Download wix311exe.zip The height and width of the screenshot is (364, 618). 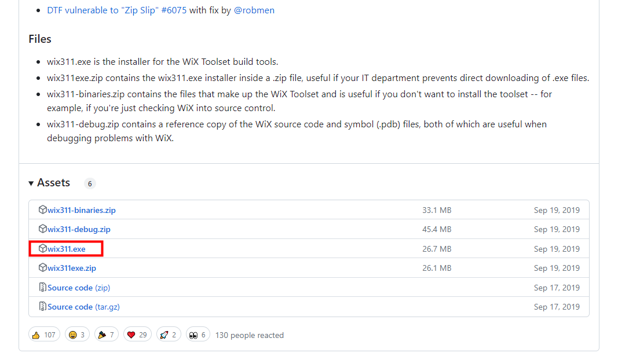(72, 269)
